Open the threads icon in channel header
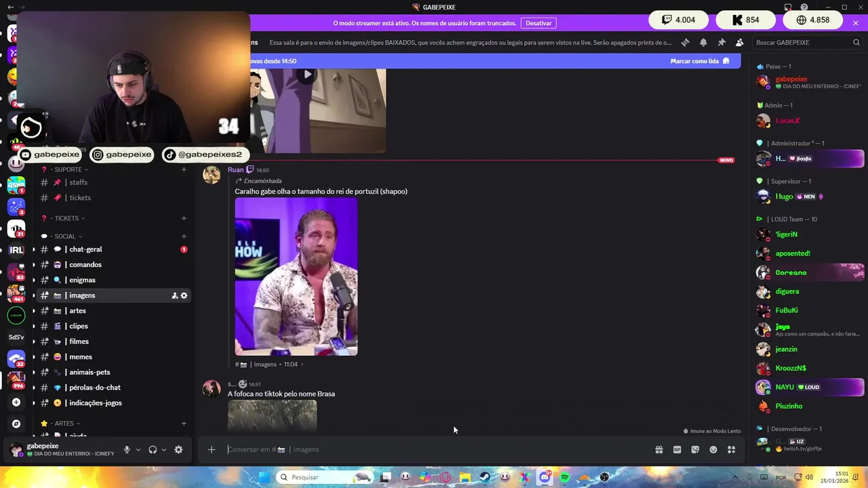This screenshot has width=868, height=488. (685, 42)
